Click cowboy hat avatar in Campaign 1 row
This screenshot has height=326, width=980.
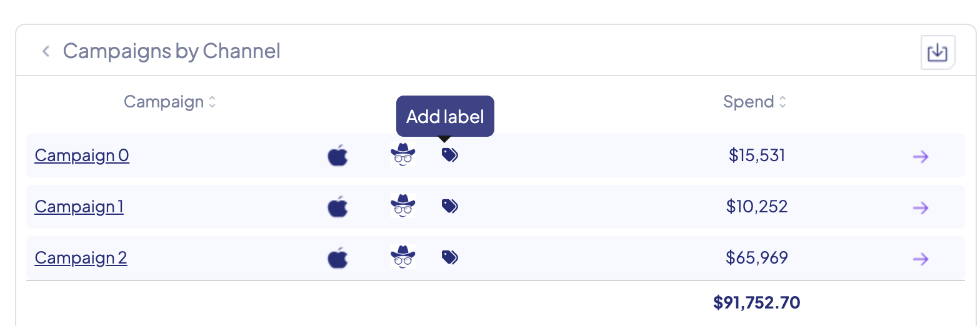[403, 205]
